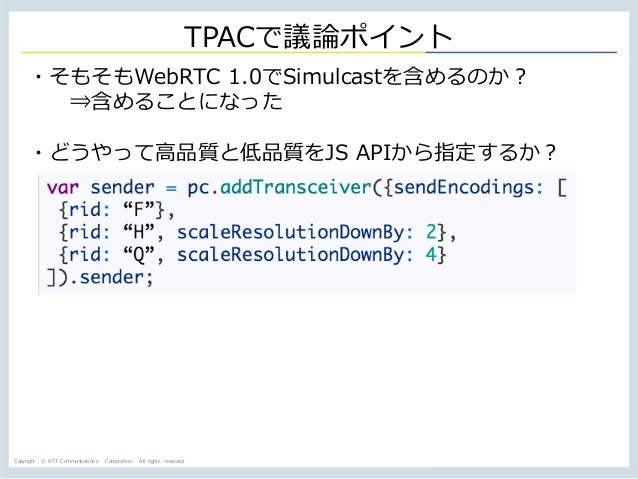Click the code line with rid "H" scaleResolutionDownBy: 2
The image size is (638, 479).
(x=258, y=232)
